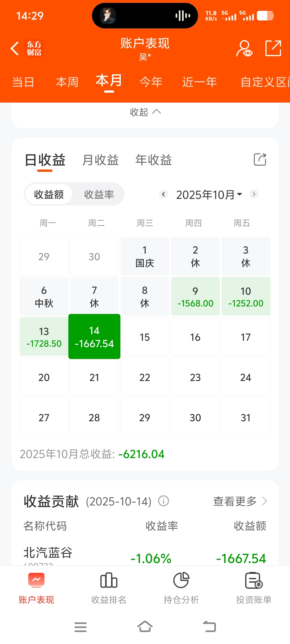Image resolution: width=290 pixels, height=644 pixels.
Task: Switch to the 月收益 tab
Action: [x=100, y=160]
